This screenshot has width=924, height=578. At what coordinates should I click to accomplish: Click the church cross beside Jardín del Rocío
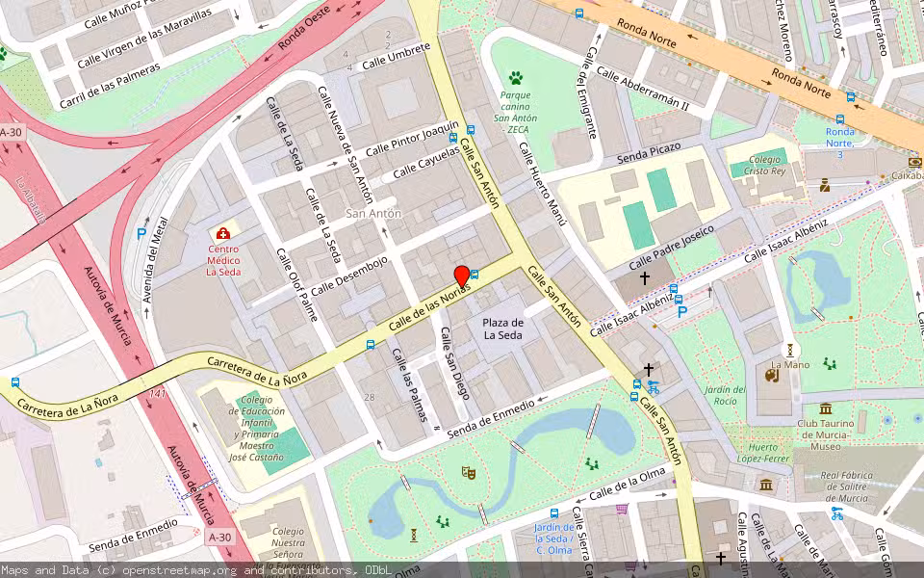pyautogui.click(x=648, y=369)
